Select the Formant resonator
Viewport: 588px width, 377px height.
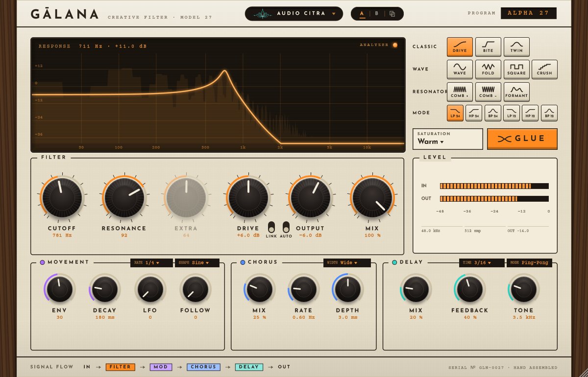516,92
